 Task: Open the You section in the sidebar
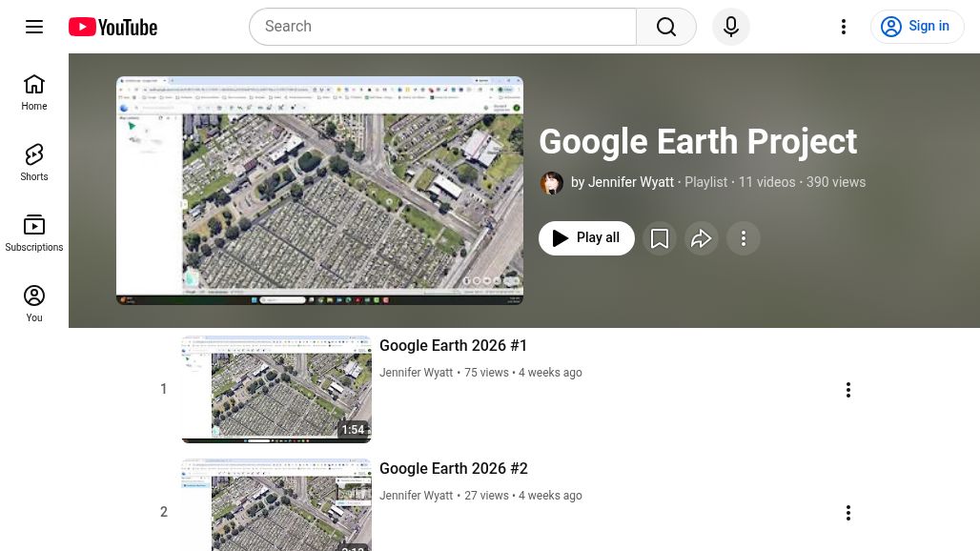point(34,303)
